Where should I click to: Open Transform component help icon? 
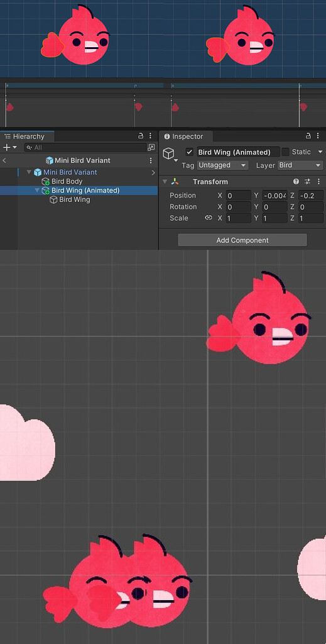[x=296, y=182]
